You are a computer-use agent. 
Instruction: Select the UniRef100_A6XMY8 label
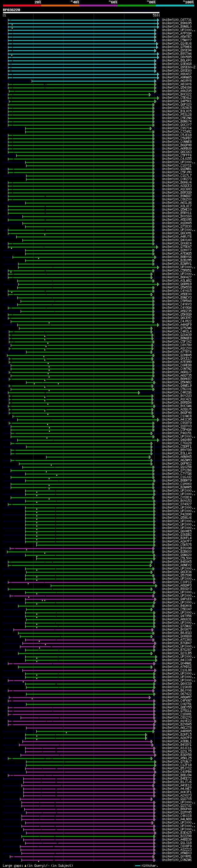click(x=176, y=81)
